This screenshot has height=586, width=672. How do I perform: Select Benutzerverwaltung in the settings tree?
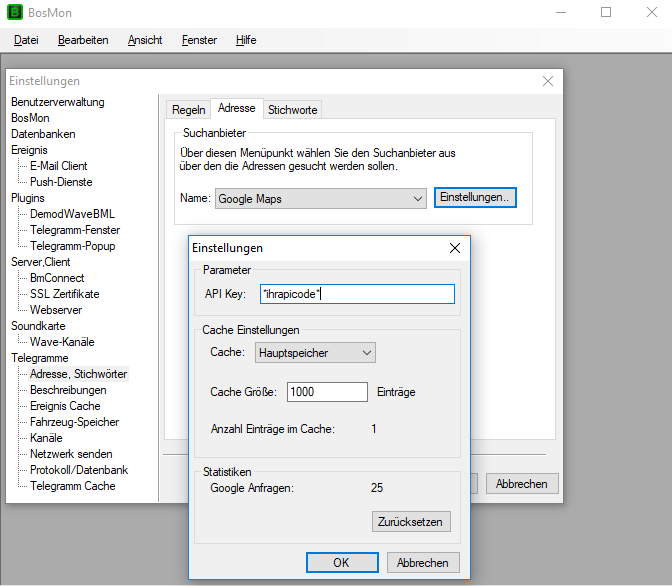58,102
